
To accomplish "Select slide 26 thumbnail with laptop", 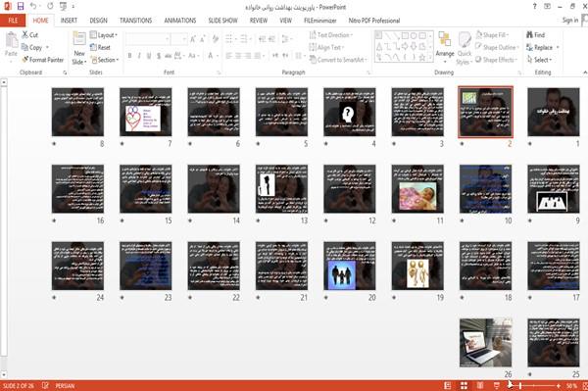I will (486, 343).
